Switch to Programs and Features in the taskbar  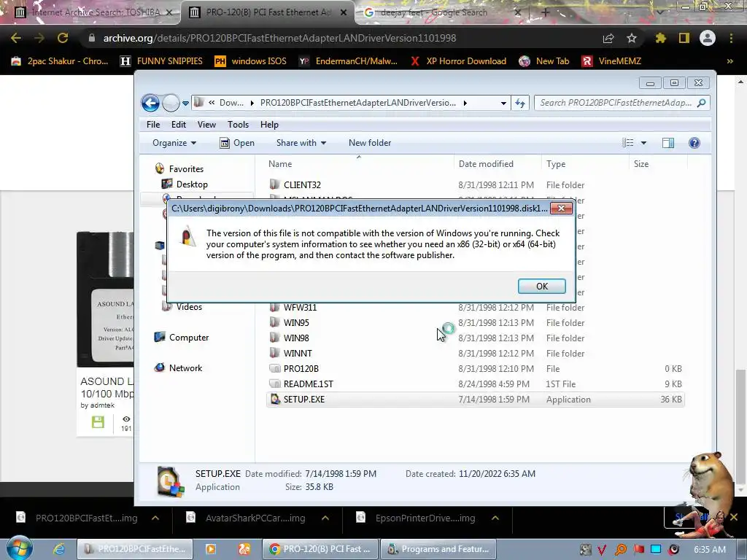(x=438, y=549)
